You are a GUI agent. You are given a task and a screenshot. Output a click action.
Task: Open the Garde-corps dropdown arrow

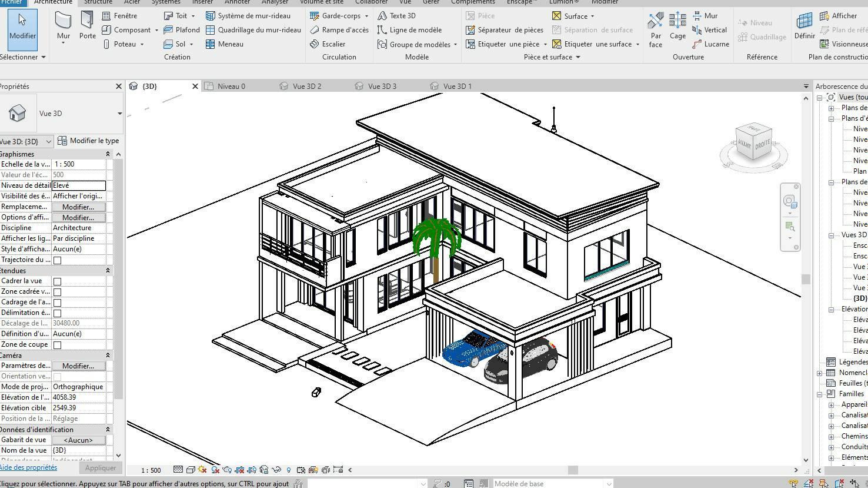pos(366,16)
